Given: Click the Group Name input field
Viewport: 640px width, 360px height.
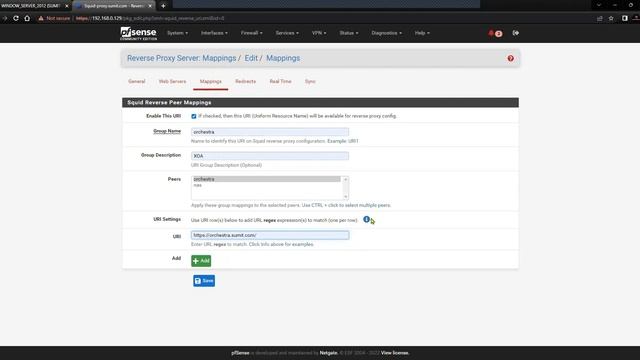Looking at the screenshot, I should (270, 132).
